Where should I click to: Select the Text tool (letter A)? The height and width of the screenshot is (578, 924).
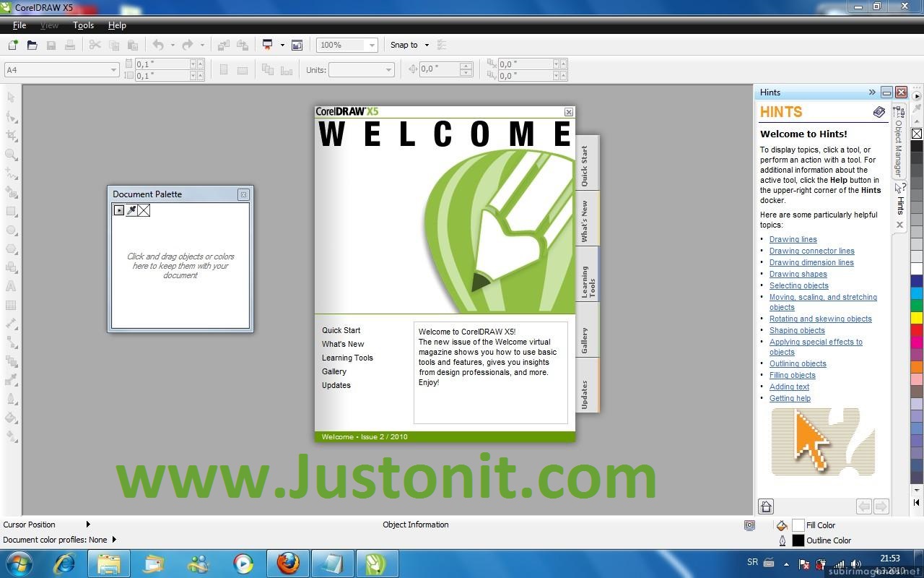click(x=11, y=286)
